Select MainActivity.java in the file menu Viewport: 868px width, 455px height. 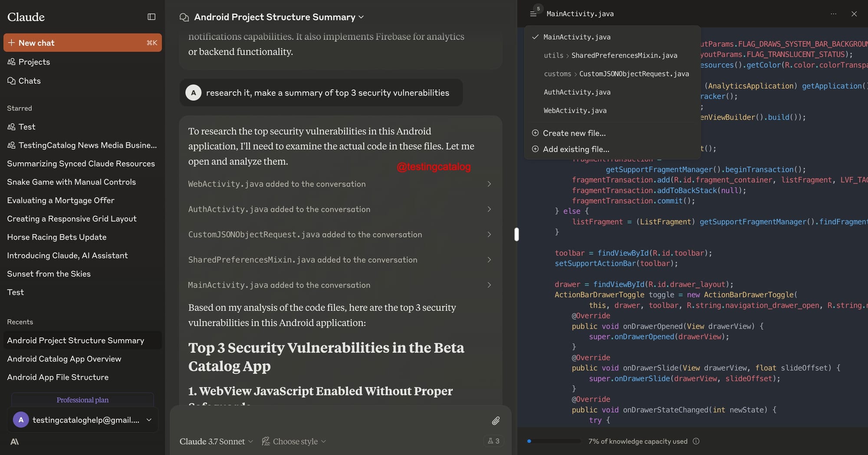point(612,37)
